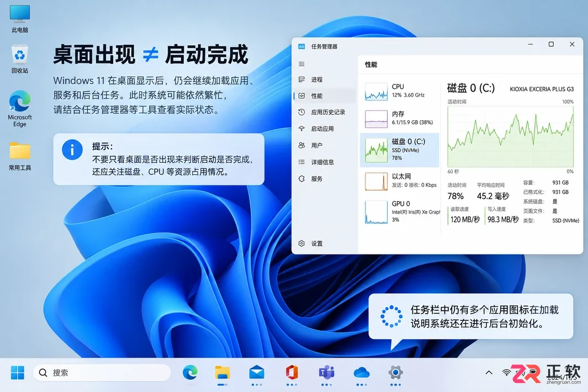The height and width of the screenshot is (392, 588).
Task: Launch Microsoft Edge from desktop shortcut
Action: [x=19, y=109]
